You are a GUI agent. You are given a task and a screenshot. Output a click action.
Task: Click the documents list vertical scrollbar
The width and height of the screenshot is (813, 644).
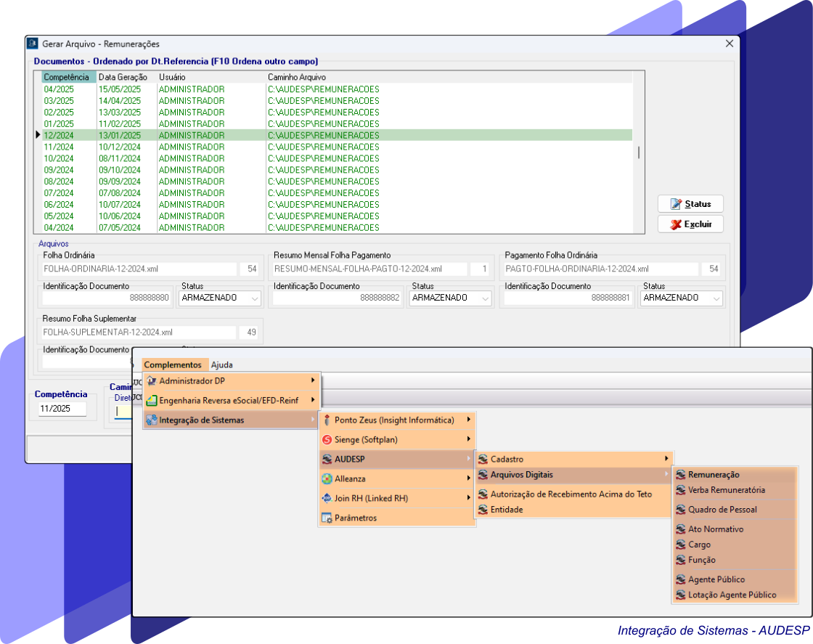click(x=639, y=152)
